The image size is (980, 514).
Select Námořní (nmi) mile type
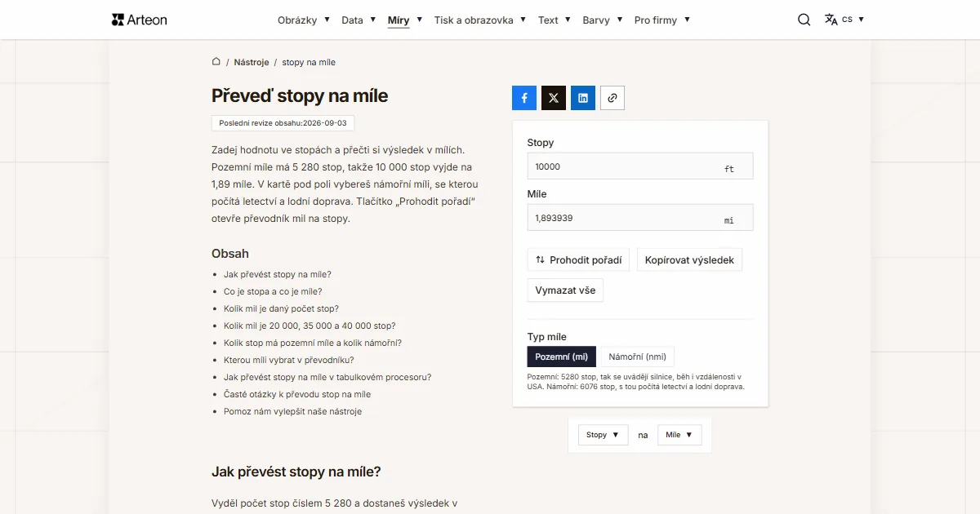pyautogui.click(x=637, y=357)
